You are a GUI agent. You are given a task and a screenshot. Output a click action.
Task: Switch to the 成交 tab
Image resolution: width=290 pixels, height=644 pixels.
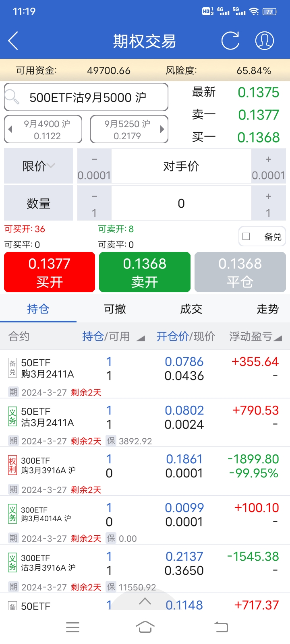(x=191, y=309)
